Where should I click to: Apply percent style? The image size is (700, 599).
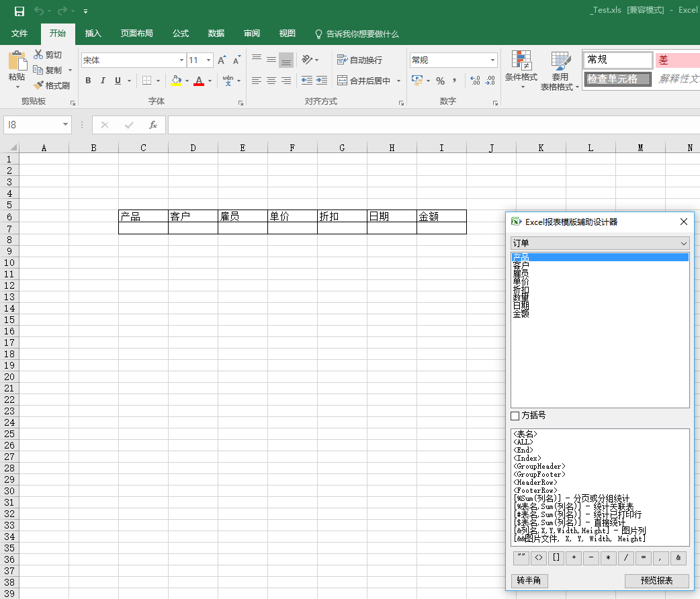pos(441,81)
